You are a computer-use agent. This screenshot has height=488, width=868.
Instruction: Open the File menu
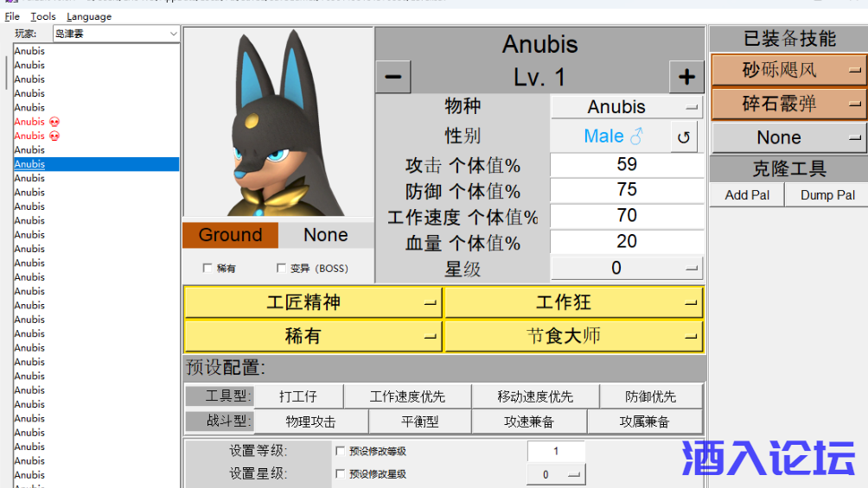(12, 16)
